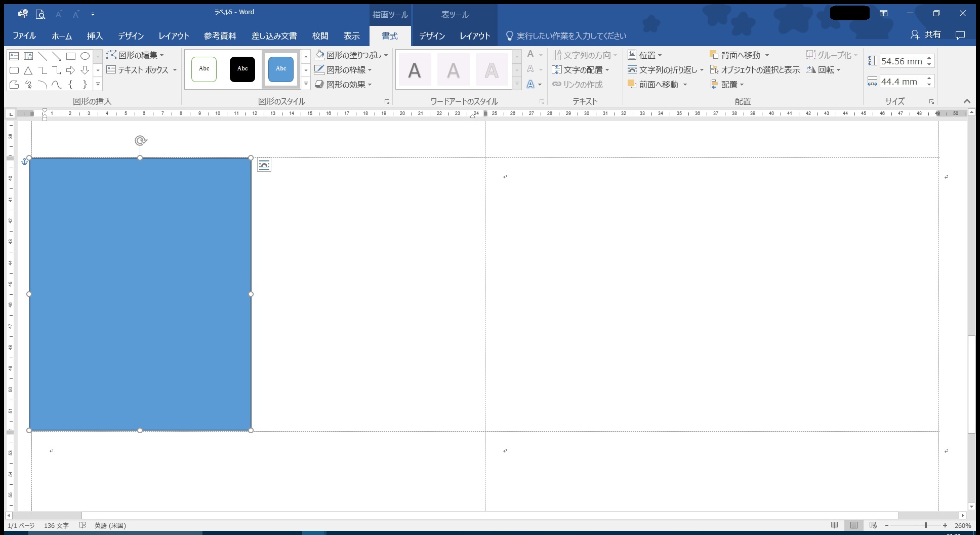Apply the white outlined Abc shape style
Screen dimensions: 980x535
tap(204, 69)
